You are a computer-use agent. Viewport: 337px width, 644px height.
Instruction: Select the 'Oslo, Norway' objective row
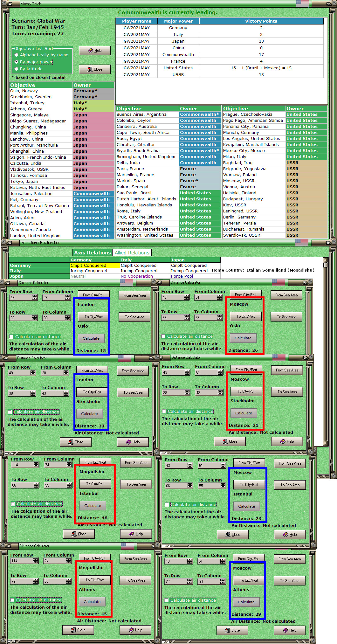(62, 91)
